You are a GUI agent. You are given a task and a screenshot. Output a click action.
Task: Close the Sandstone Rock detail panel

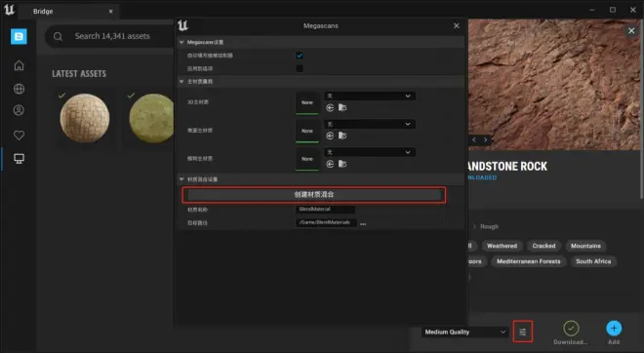pyautogui.click(x=631, y=31)
